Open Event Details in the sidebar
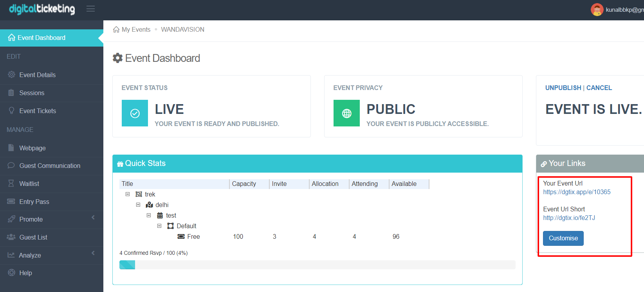Image resolution: width=644 pixels, height=292 pixels. click(x=52, y=75)
